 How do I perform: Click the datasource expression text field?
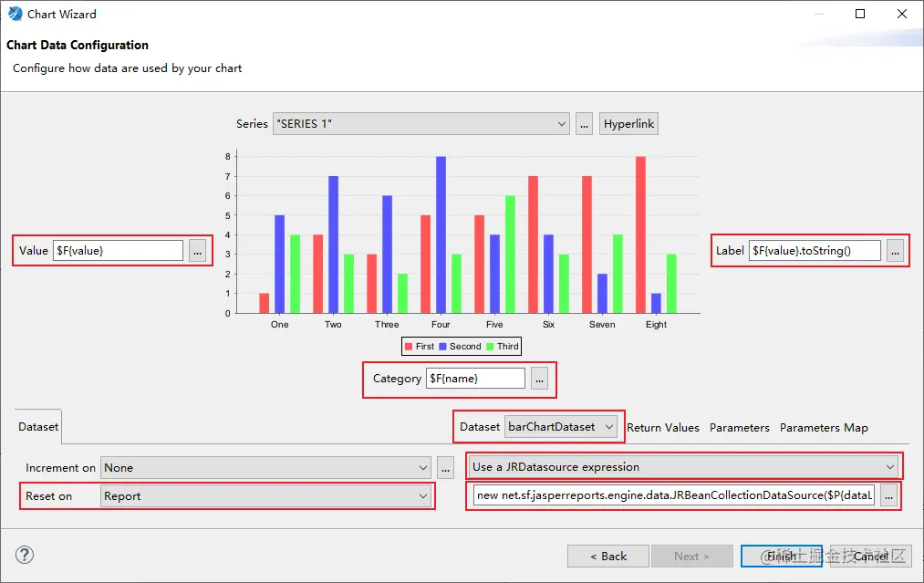674,495
